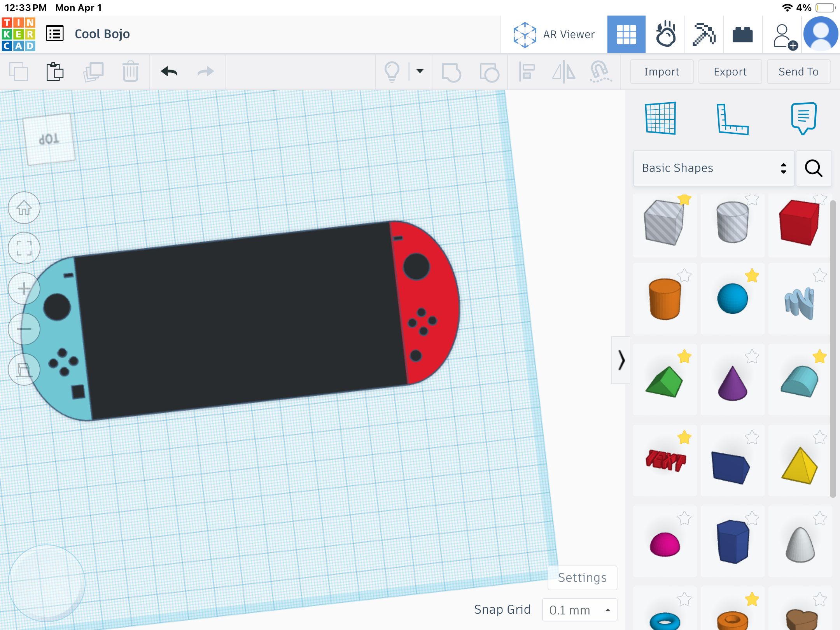Switch to 3D design grid view
Viewport: 840px width, 630px height.
[x=626, y=35]
